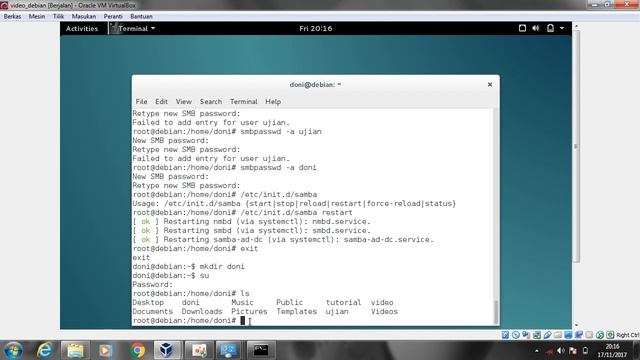
Task: Open the Fri 20:16 clock calendar
Action: coord(316,28)
